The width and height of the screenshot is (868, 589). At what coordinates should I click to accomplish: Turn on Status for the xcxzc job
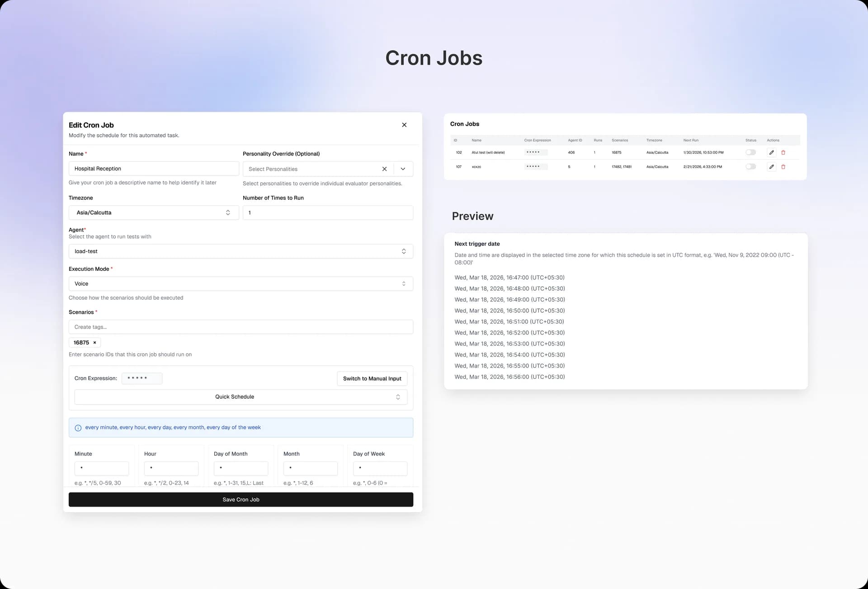pyautogui.click(x=751, y=166)
